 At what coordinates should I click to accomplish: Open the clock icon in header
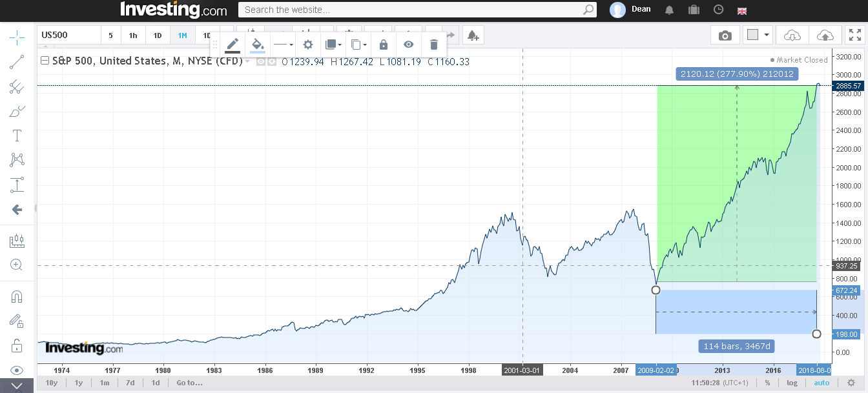719,10
